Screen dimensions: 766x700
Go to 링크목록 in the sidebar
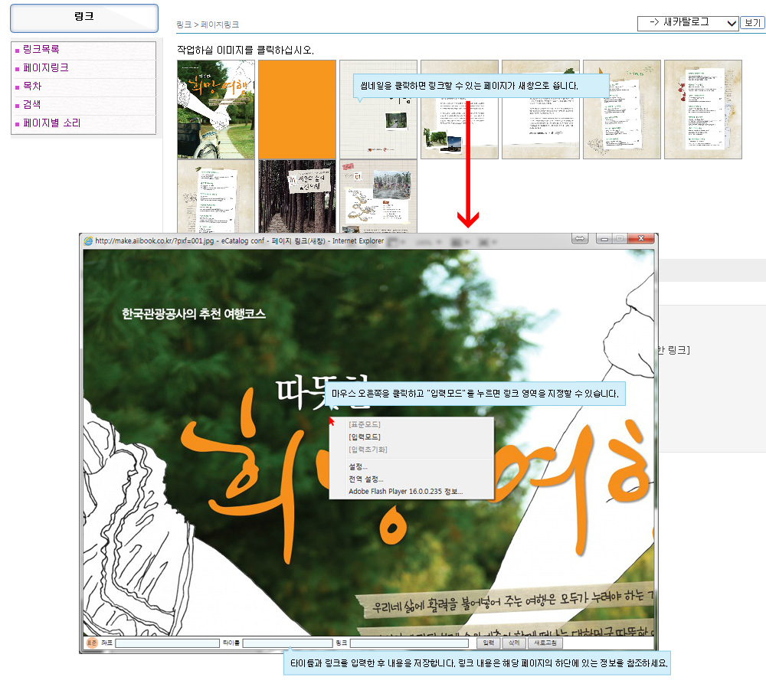tap(41, 49)
